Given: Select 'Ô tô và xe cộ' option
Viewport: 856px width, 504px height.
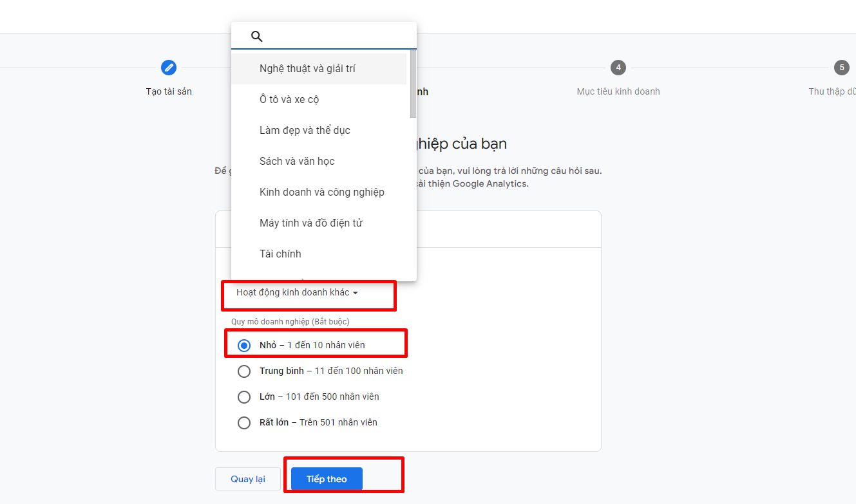Looking at the screenshot, I should click(319, 100).
